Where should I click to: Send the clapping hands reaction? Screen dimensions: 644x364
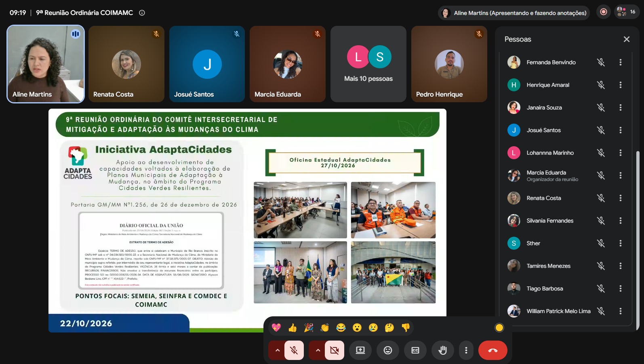click(325, 328)
